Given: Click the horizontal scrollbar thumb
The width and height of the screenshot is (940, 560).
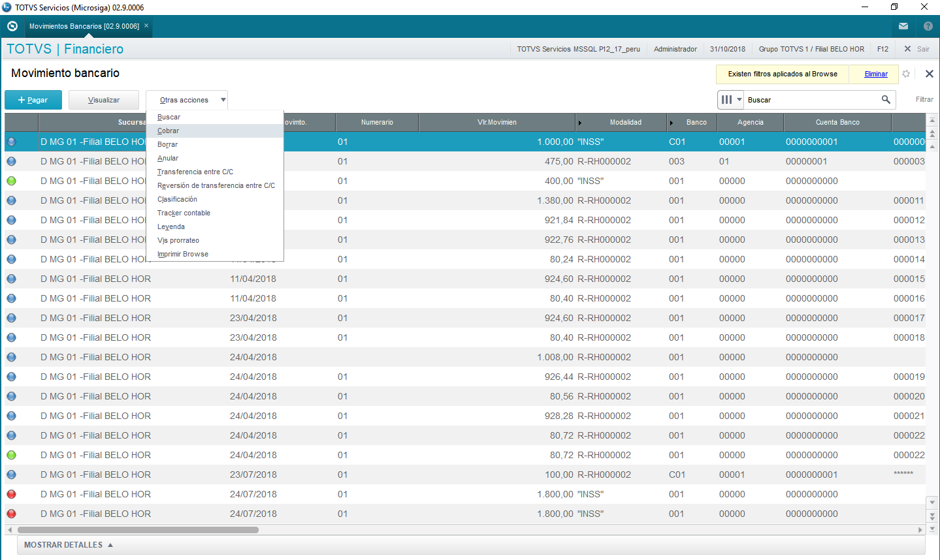Looking at the screenshot, I should tap(138, 530).
